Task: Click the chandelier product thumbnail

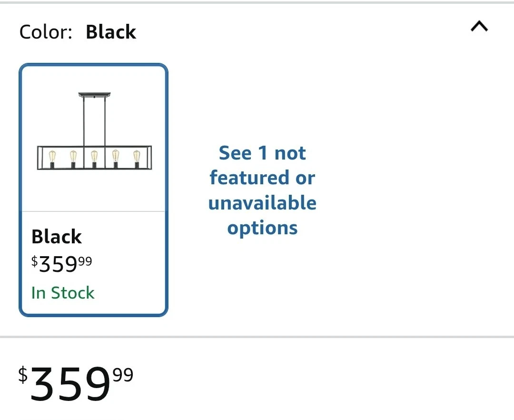Action: pos(94,138)
